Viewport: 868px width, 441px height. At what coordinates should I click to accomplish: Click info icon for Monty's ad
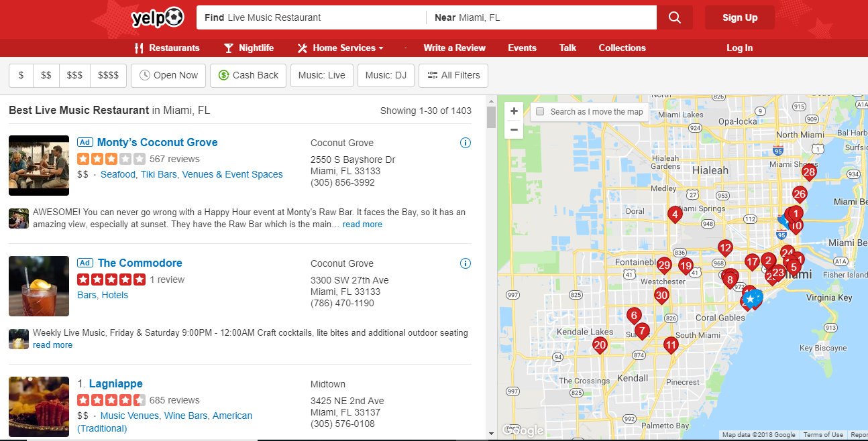(x=466, y=143)
